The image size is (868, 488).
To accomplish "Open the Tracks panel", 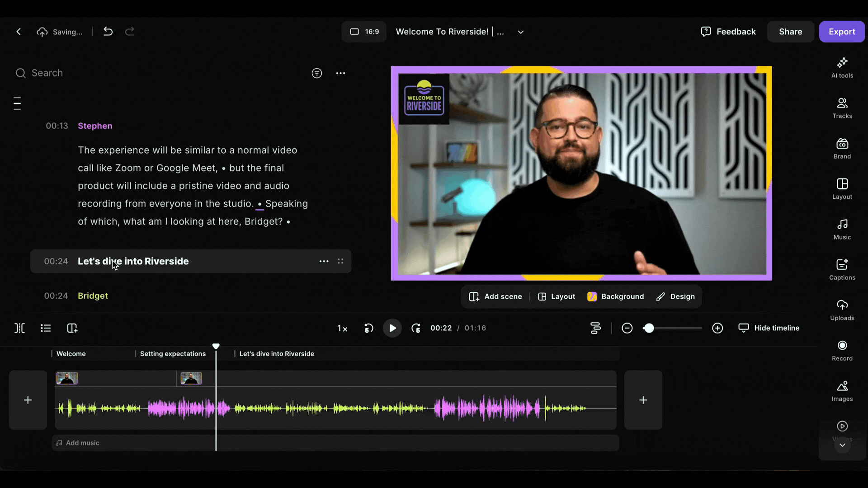I will (842, 108).
